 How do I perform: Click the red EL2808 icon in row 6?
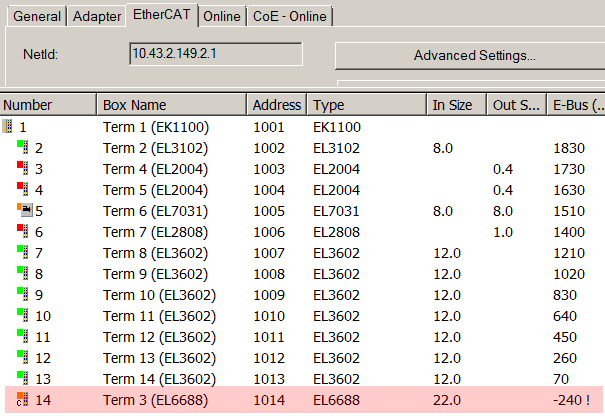[x=23, y=232]
